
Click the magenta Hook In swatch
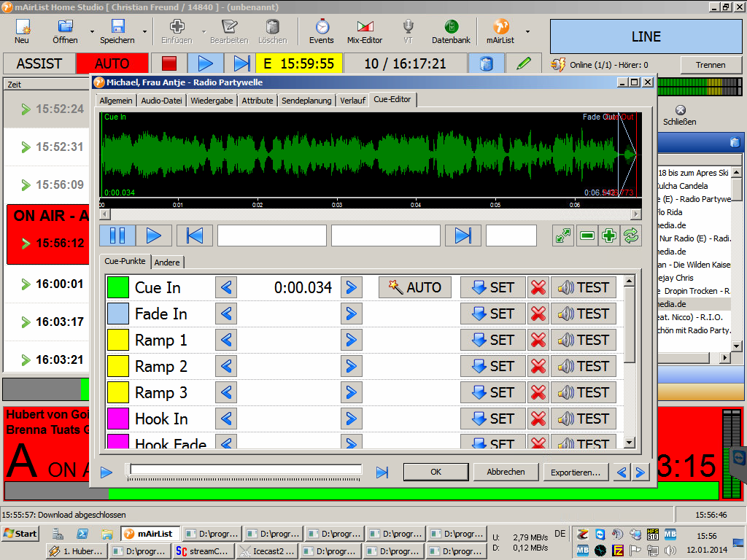coord(117,418)
